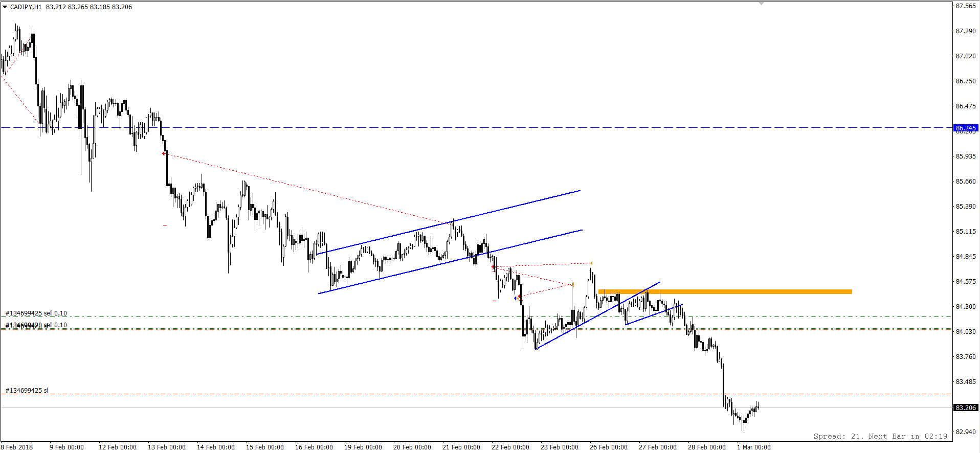This screenshot has width=980, height=453.
Task: Click the 85.115 price scale value
Action: point(966,232)
